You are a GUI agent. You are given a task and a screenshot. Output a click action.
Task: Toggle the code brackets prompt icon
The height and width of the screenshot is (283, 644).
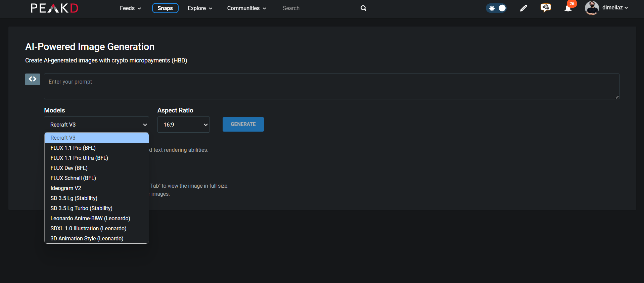pos(33,79)
